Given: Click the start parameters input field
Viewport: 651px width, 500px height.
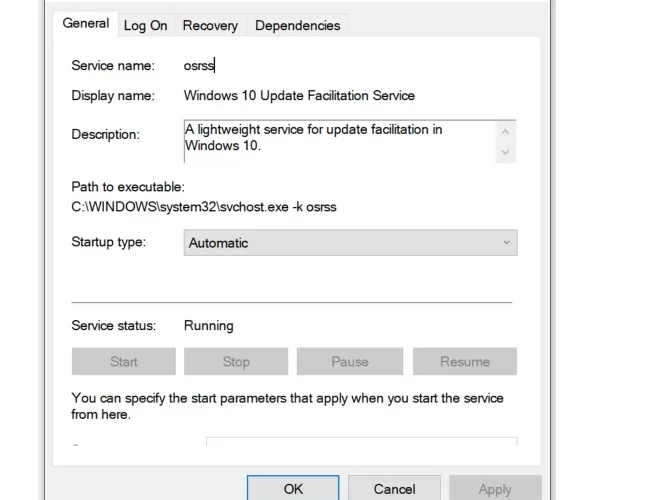Looking at the screenshot, I should point(362,441).
